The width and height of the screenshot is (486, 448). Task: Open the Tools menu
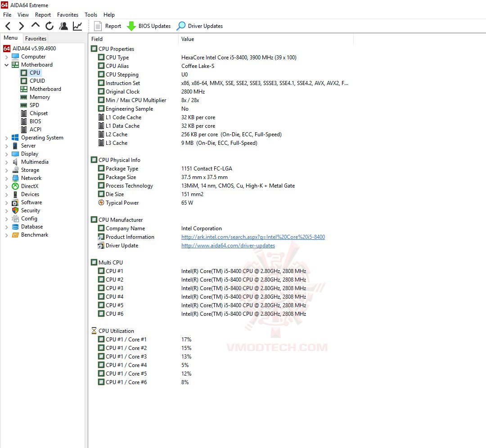pos(91,14)
